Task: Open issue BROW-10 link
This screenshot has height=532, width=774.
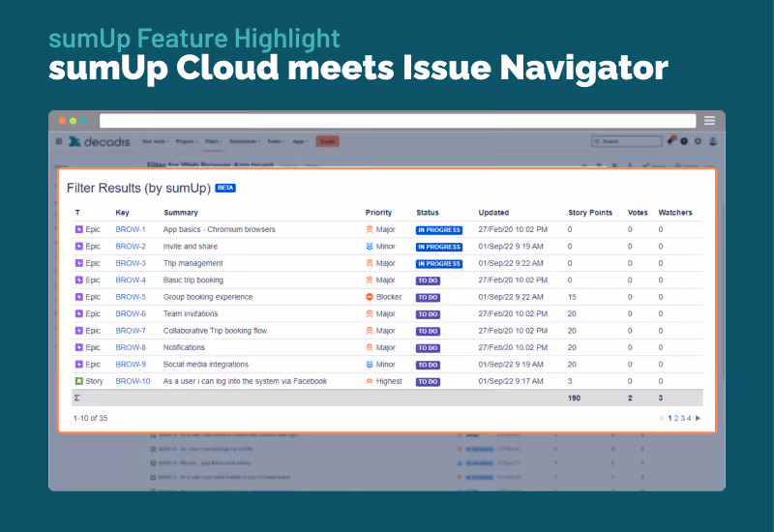Action: pos(133,381)
